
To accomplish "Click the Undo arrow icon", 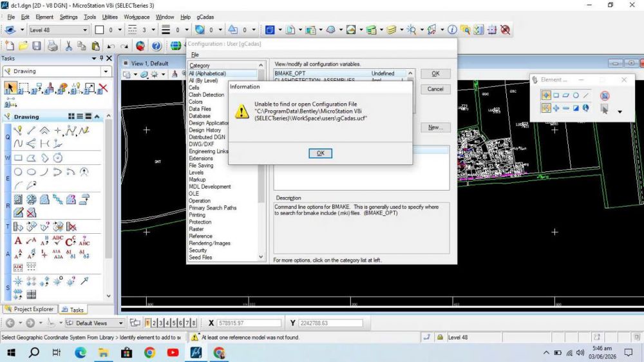I will pyautogui.click(x=111, y=46).
